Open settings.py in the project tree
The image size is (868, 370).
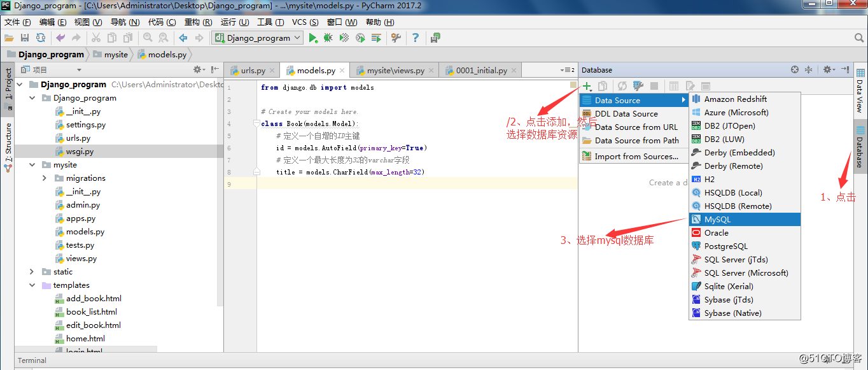coord(86,125)
